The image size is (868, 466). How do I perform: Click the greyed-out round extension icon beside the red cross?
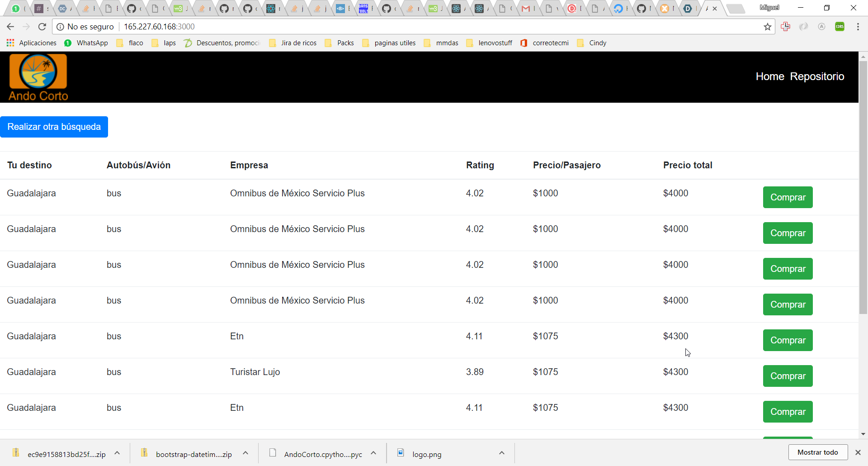point(804,27)
